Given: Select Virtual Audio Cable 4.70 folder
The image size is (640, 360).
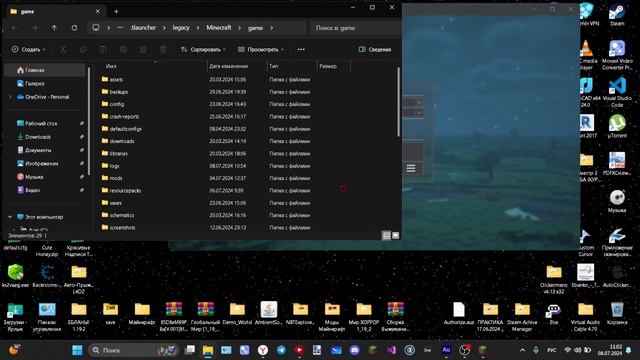Looking at the screenshot, I should click(585, 316).
